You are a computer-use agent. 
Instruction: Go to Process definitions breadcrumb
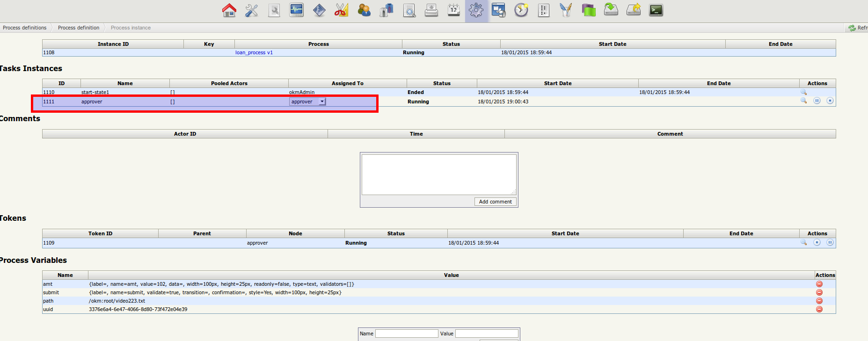pos(25,28)
